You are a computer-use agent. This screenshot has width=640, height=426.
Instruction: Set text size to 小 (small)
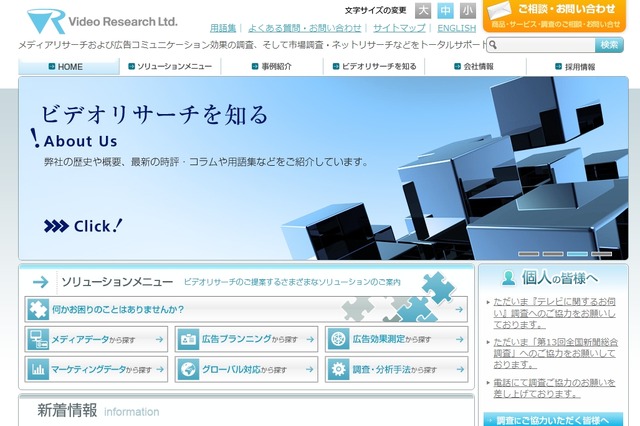(468, 11)
